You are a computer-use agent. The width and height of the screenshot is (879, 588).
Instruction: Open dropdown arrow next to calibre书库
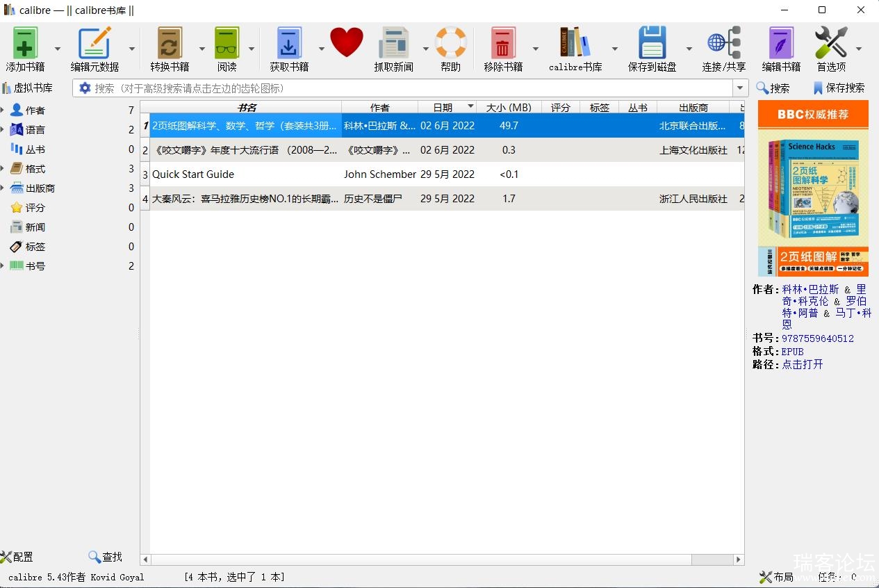(615, 49)
